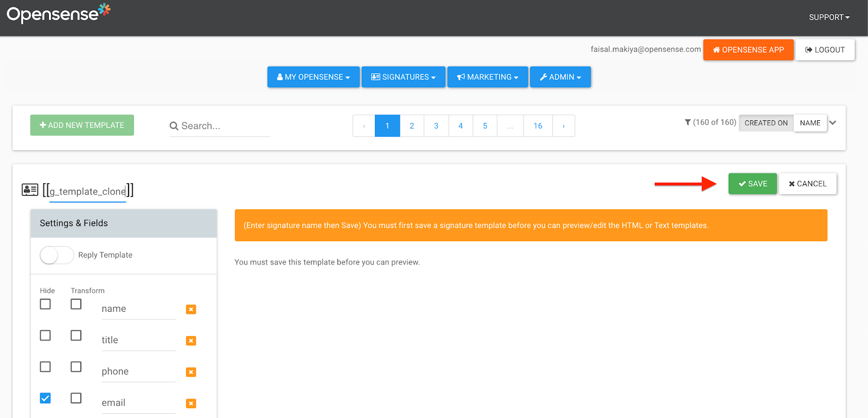Edit the template name field

coord(88,191)
